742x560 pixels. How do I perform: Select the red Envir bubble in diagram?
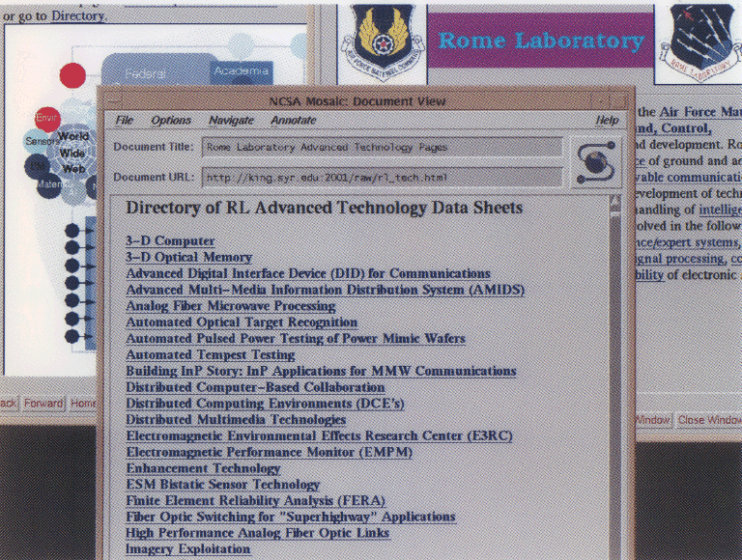(x=47, y=118)
